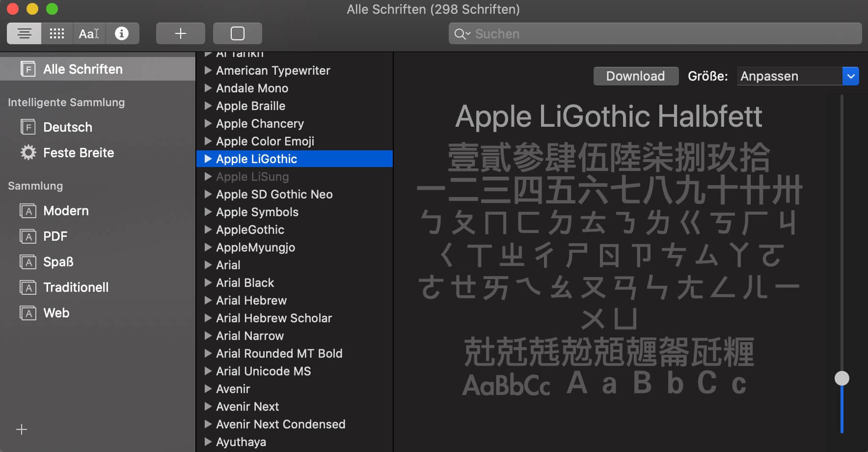The height and width of the screenshot is (452, 868).
Task: Open the PDF collection
Action: click(55, 236)
